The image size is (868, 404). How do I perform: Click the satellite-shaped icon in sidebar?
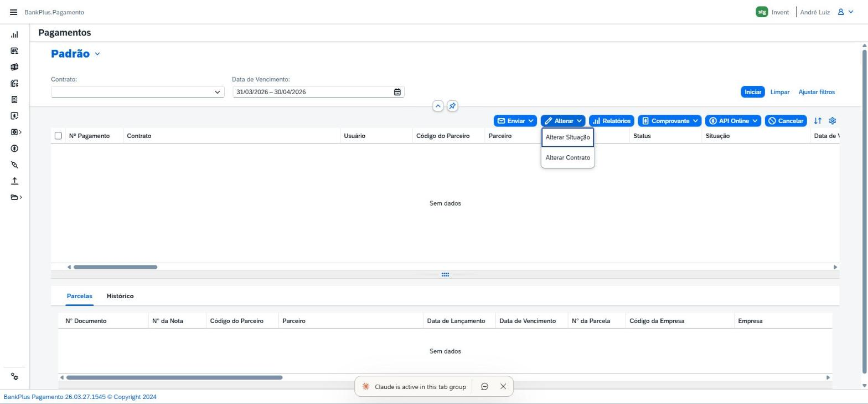click(x=14, y=165)
